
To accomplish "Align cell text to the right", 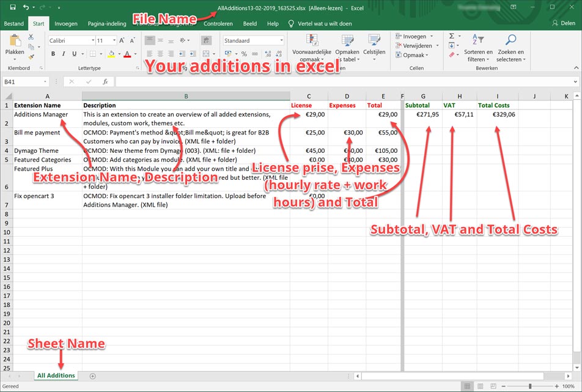I will coord(171,54).
